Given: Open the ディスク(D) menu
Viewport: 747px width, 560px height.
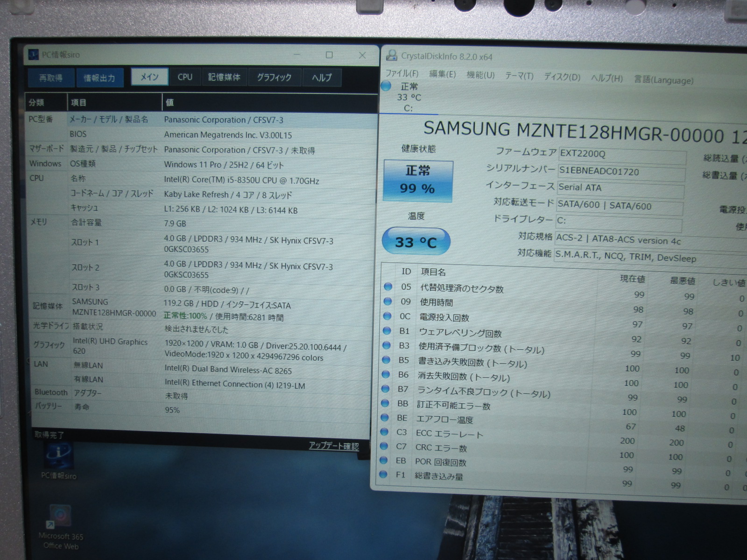Looking at the screenshot, I should coord(562,77).
